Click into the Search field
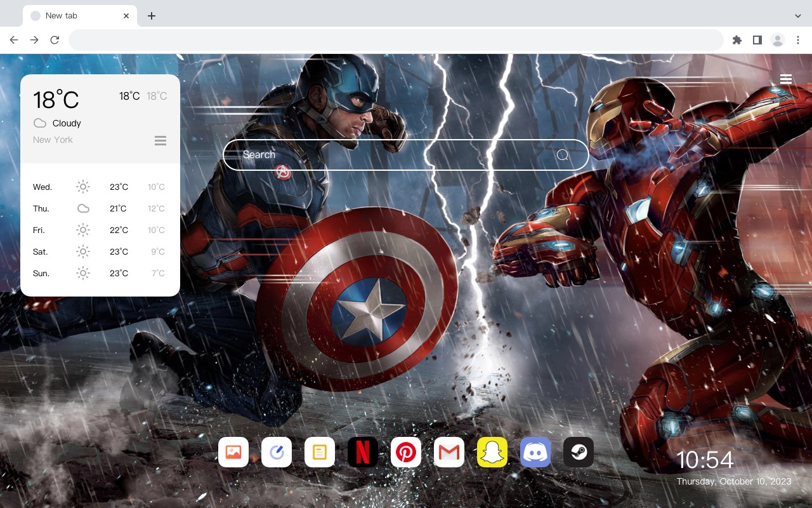The width and height of the screenshot is (812, 508). [406, 155]
